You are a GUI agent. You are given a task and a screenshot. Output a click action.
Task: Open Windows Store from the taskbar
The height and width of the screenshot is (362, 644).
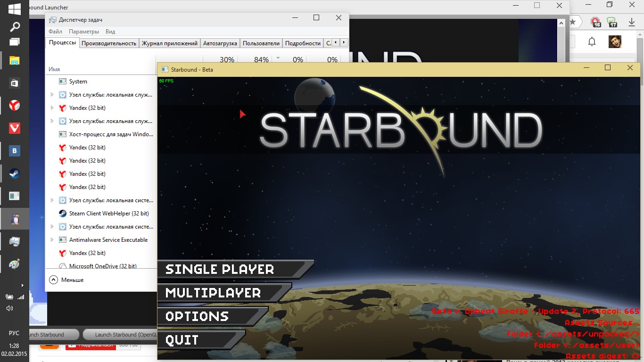[14, 83]
